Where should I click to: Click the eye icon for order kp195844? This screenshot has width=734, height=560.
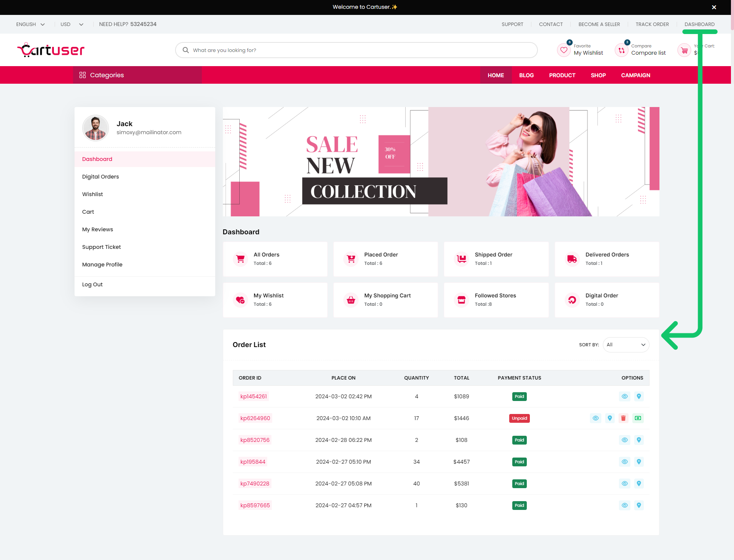pos(625,462)
